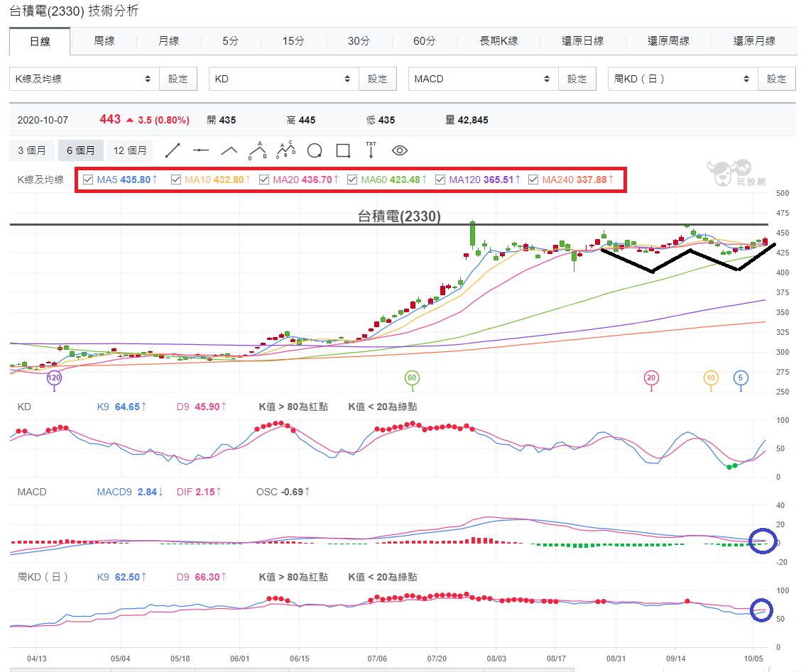Select the ABCD wave drawing tool
The image size is (801, 672).
pyautogui.click(x=285, y=150)
